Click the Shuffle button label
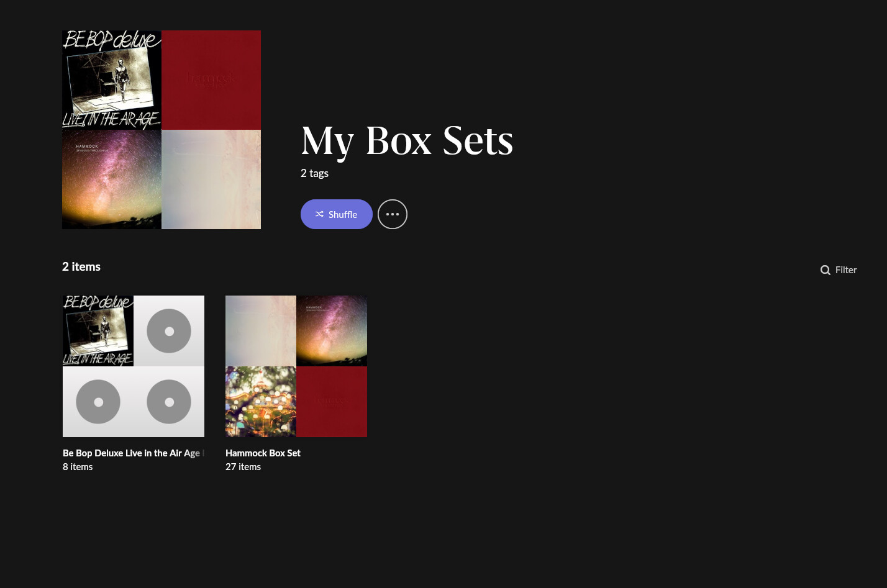 343,214
